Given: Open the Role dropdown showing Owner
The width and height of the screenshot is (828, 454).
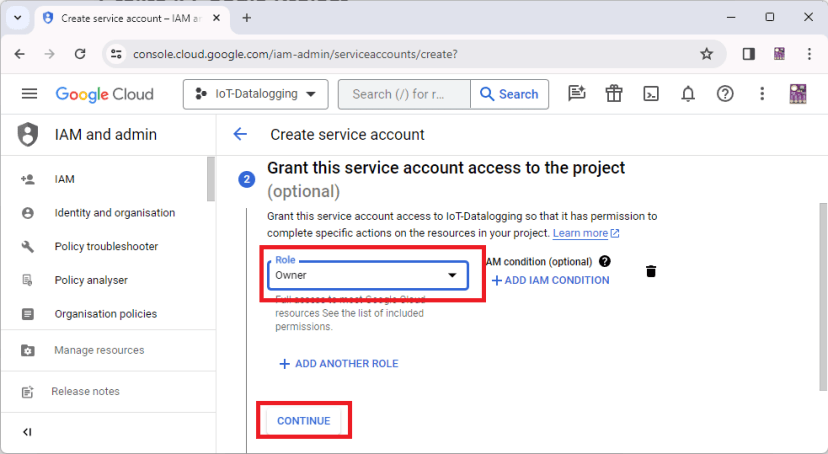Looking at the screenshot, I should click(368, 275).
